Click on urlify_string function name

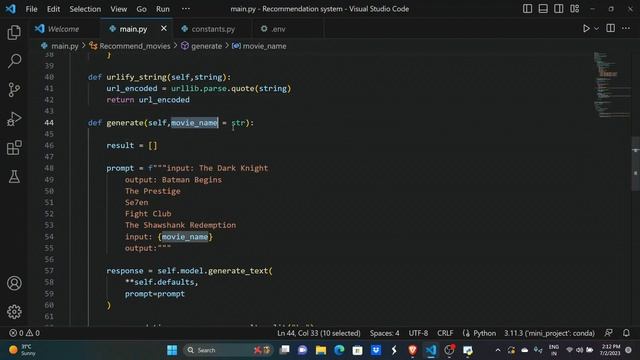(x=136, y=77)
